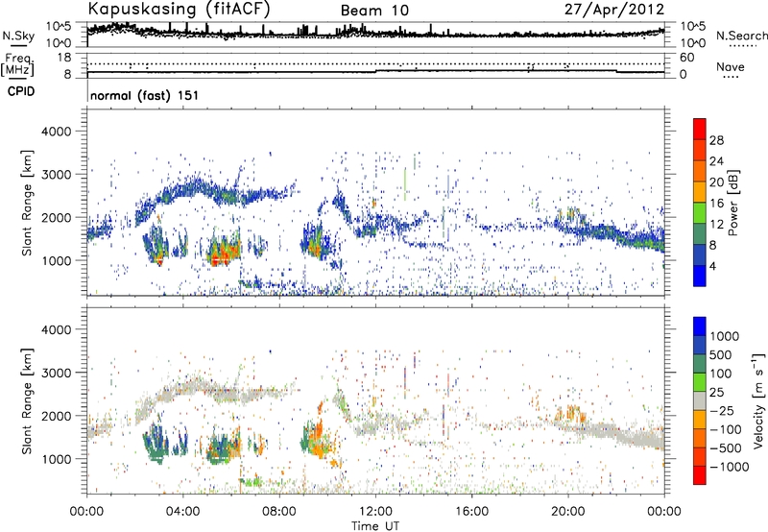The width and height of the screenshot is (768, 532).
Task: Click the '4000' tick of the Power panel
Action: click(56, 132)
